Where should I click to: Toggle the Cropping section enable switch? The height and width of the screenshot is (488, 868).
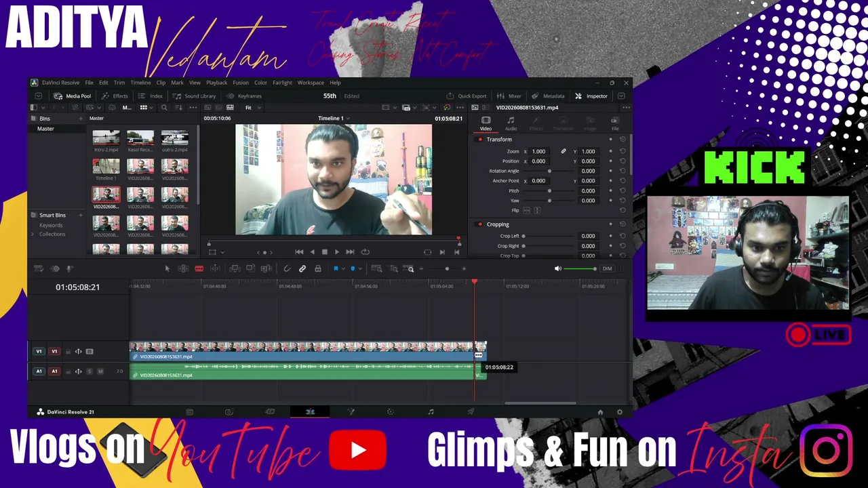click(480, 224)
